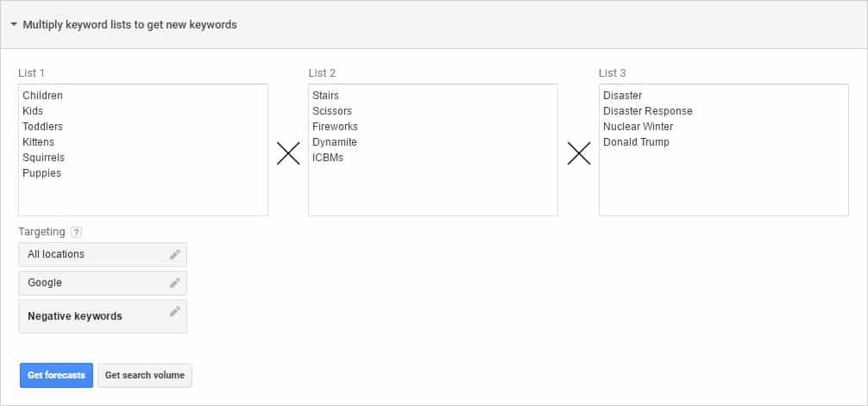Click Get forecasts button

click(x=56, y=375)
